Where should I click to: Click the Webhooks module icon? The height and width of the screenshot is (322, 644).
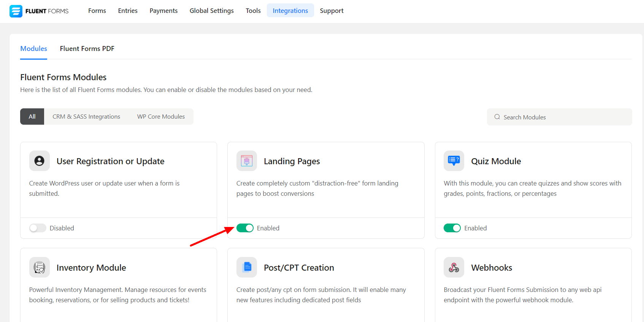coord(454,267)
